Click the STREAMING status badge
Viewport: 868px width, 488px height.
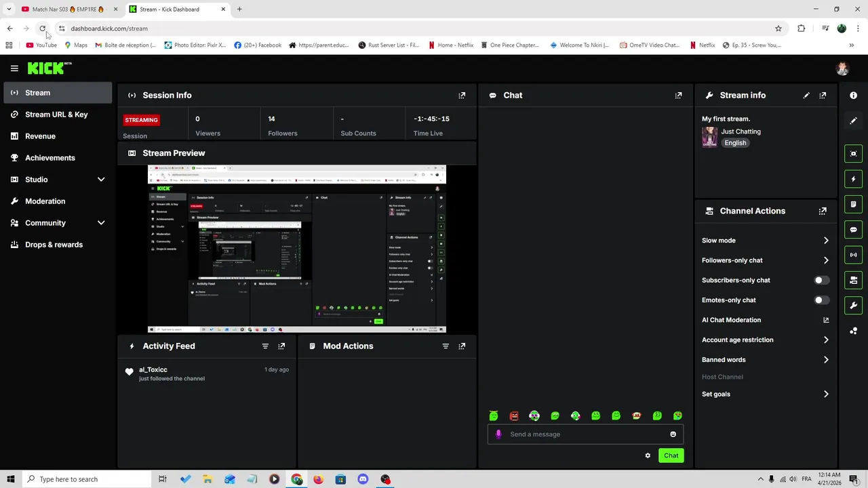coord(141,120)
